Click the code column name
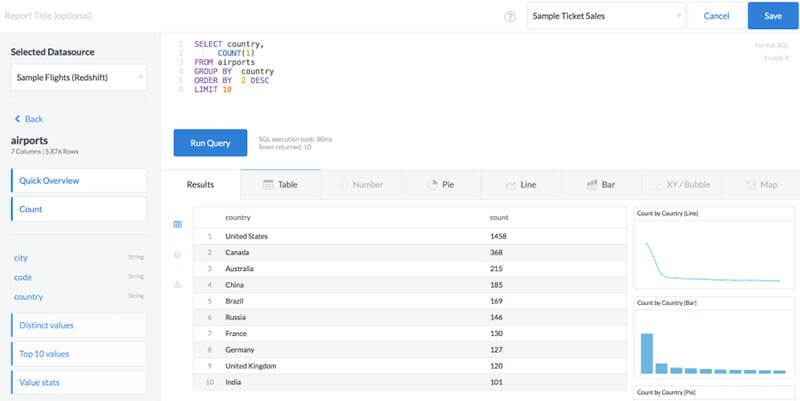This screenshot has width=800, height=401. click(23, 277)
